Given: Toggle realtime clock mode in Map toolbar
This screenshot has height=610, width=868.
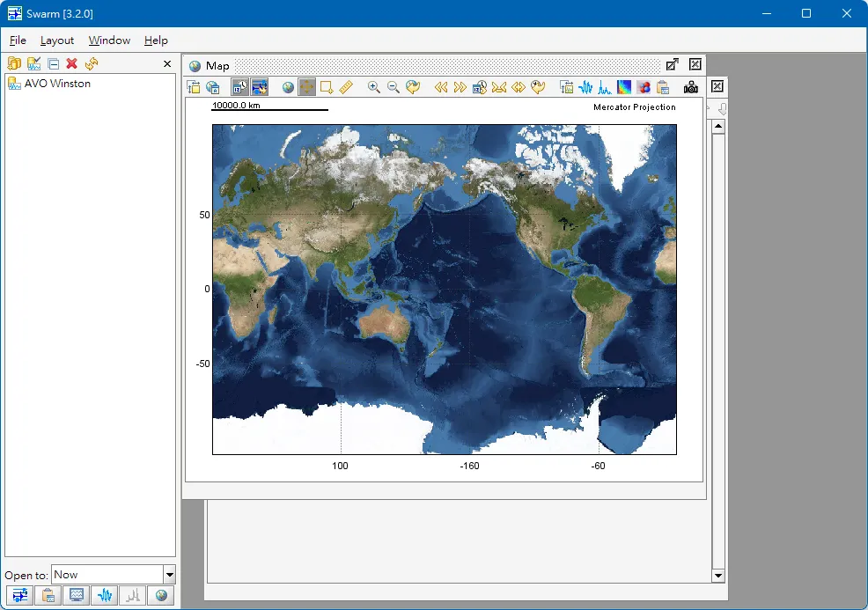Looking at the screenshot, I should (239, 87).
